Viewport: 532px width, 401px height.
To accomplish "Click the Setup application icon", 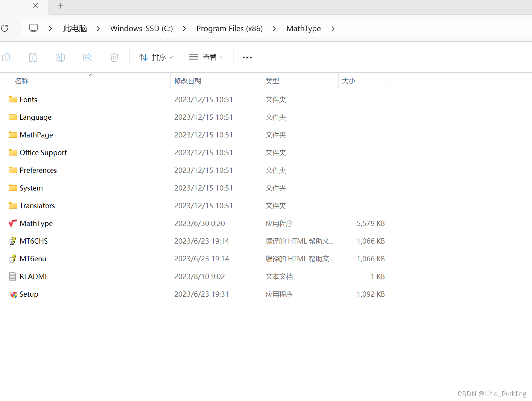I will 13,294.
